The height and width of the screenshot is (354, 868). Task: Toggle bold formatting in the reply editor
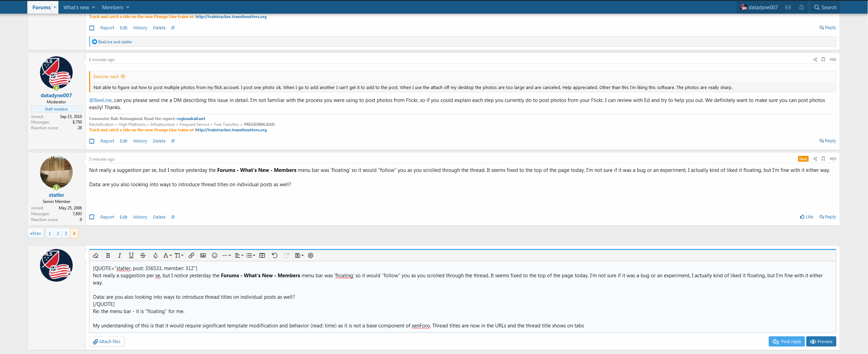coord(108,255)
